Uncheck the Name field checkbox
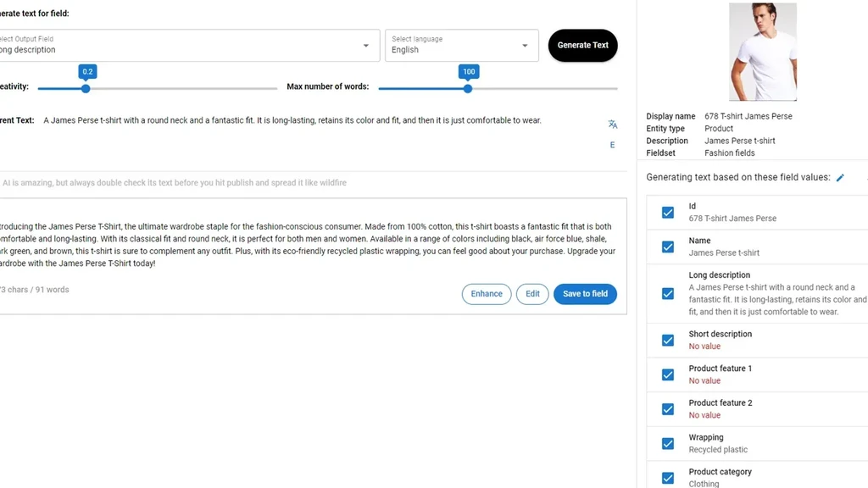This screenshot has width=868, height=488. coord(668,247)
